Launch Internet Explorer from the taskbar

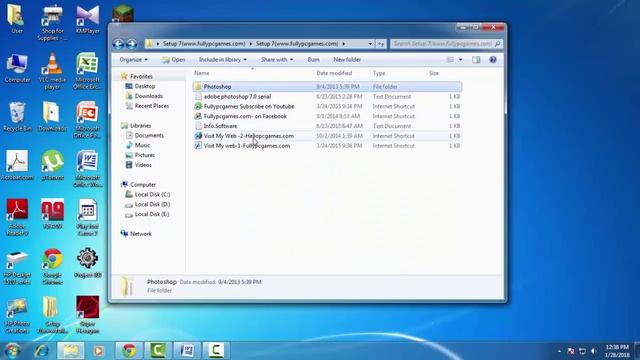coord(41,351)
